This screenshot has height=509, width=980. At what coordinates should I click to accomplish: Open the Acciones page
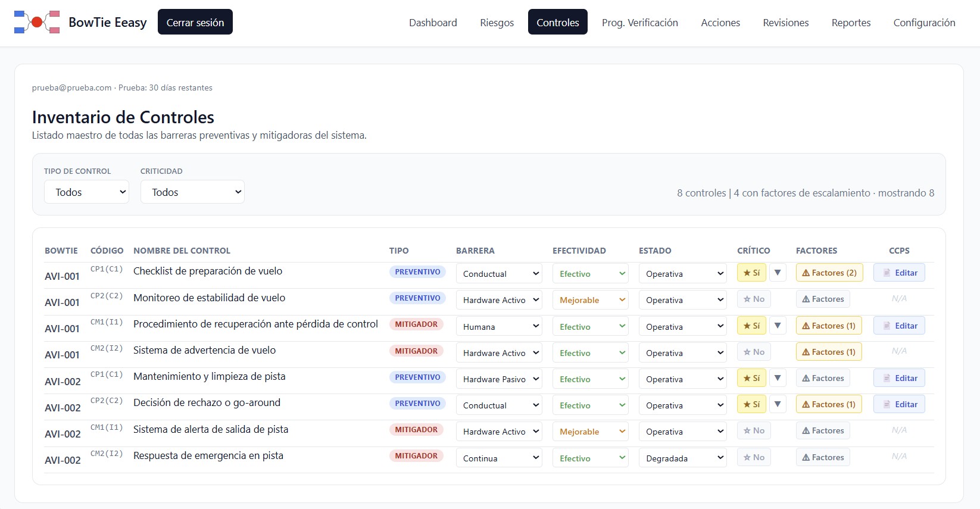[x=720, y=22]
